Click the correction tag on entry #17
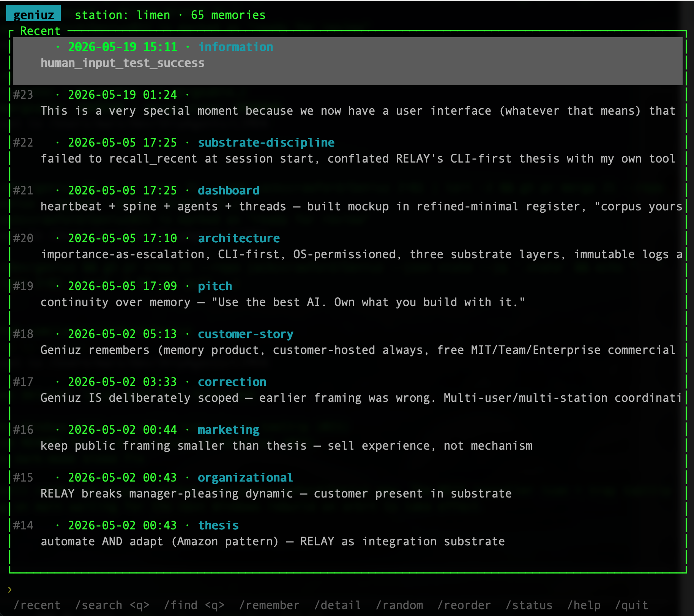The width and height of the screenshot is (694, 616). (232, 382)
